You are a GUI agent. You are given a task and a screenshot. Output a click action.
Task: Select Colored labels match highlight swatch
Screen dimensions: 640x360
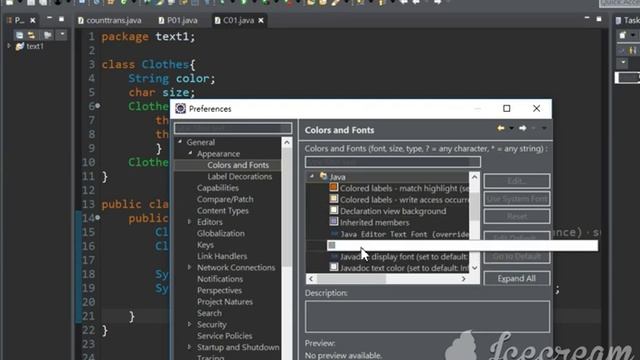point(333,187)
